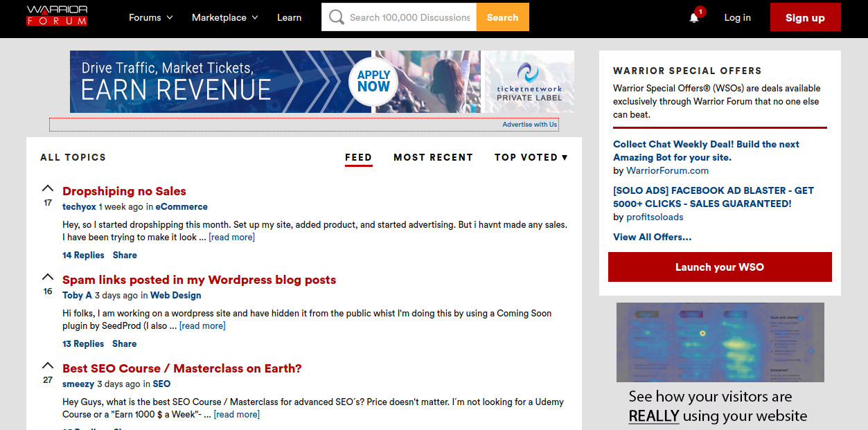Open 14 Replies on Dropshiping post
This screenshot has width=868, height=430.
coord(83,255)
